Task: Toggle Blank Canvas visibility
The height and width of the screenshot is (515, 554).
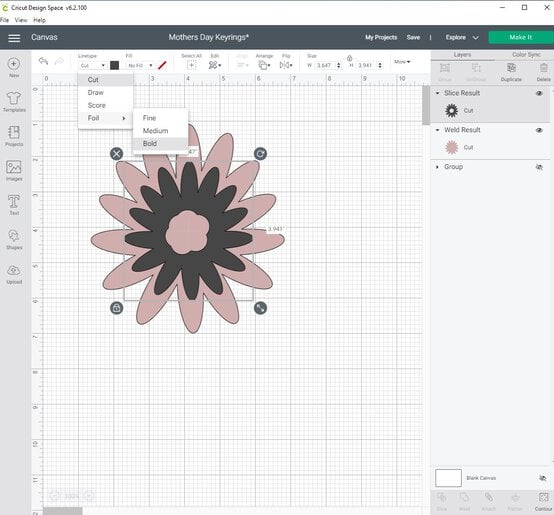Action: tap(542, 478)
